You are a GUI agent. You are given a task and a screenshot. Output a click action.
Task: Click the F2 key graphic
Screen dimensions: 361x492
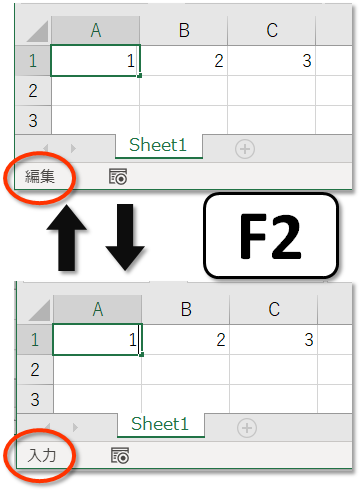271,236
